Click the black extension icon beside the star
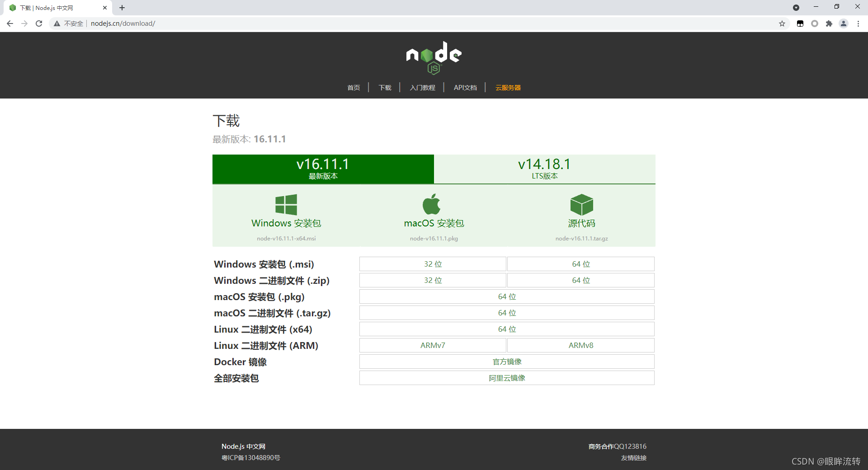The image size is (868, 470). tap(800, 23)
